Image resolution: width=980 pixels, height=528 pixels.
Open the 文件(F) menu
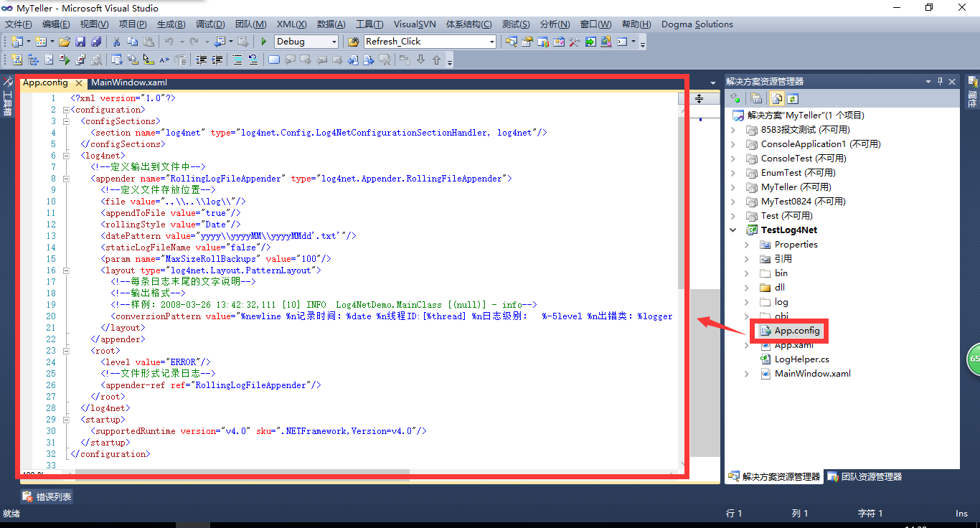(x=19, y=24)
